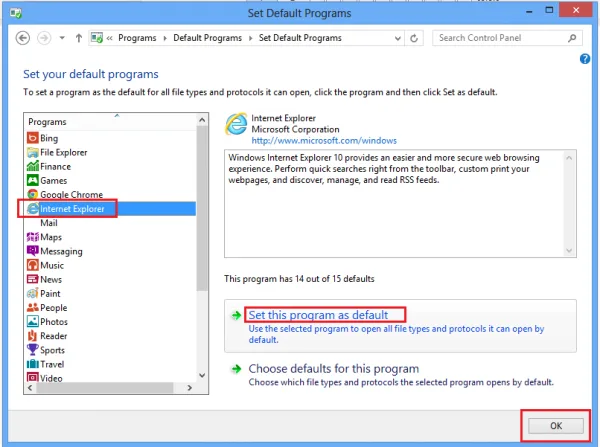Click the News icon

click(x=33, y=279)
